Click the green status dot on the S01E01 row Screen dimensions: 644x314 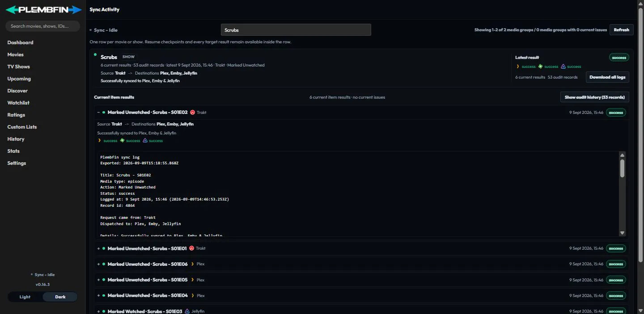pos(104,248)
